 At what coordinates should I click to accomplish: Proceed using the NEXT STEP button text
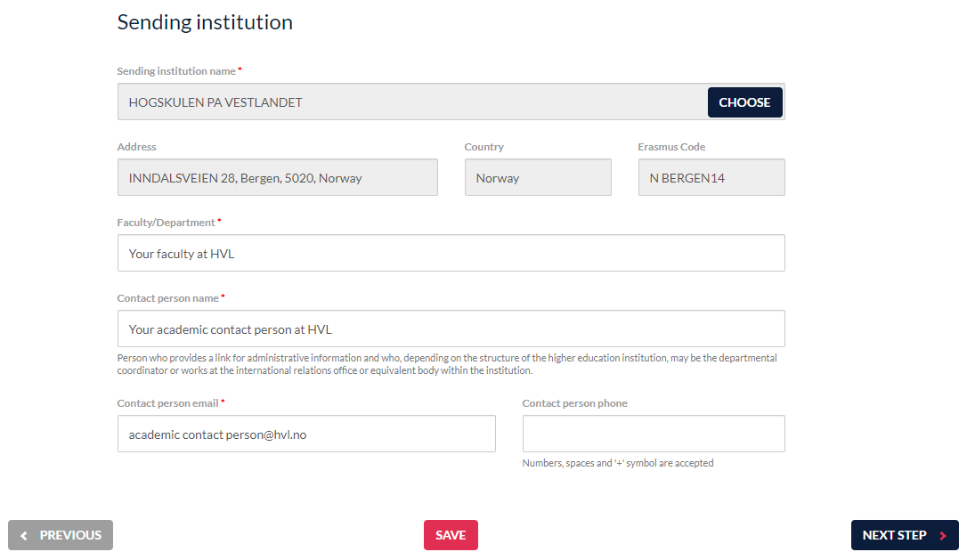[894, 535]
